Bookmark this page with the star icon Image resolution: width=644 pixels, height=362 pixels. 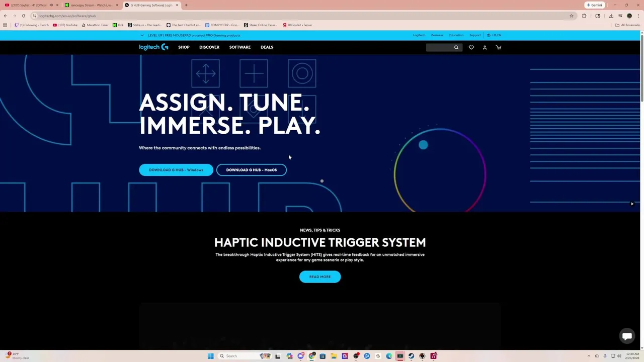point(572,16)
